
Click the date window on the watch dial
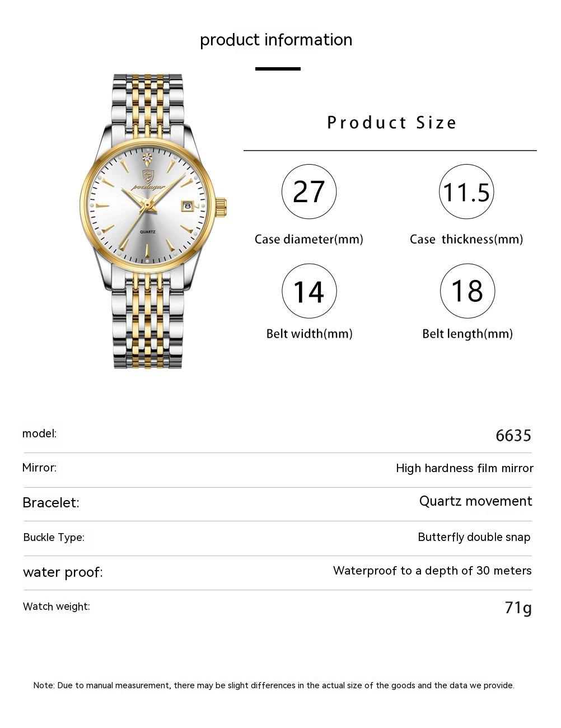[187, 206]
